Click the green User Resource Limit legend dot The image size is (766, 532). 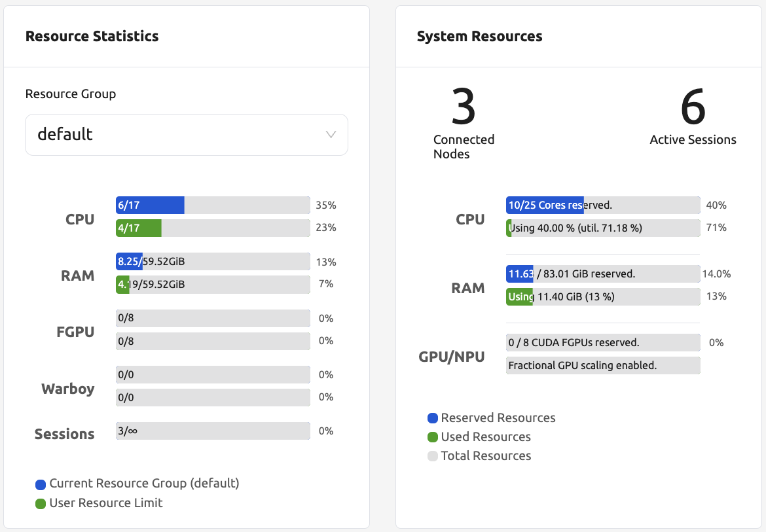[x=41, y=504]
